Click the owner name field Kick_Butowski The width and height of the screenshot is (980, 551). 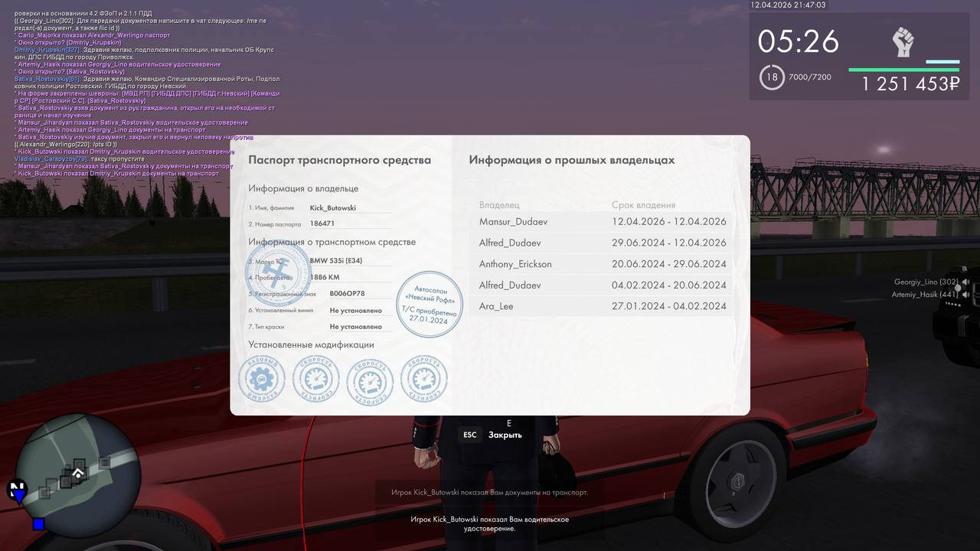(x=350, y=207)
